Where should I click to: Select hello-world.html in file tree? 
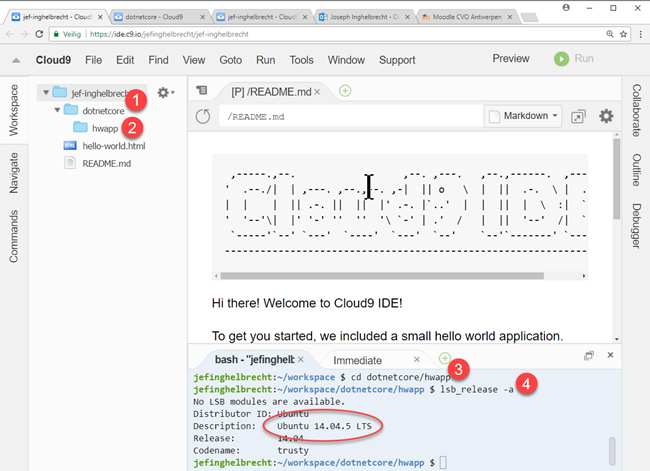114,146
